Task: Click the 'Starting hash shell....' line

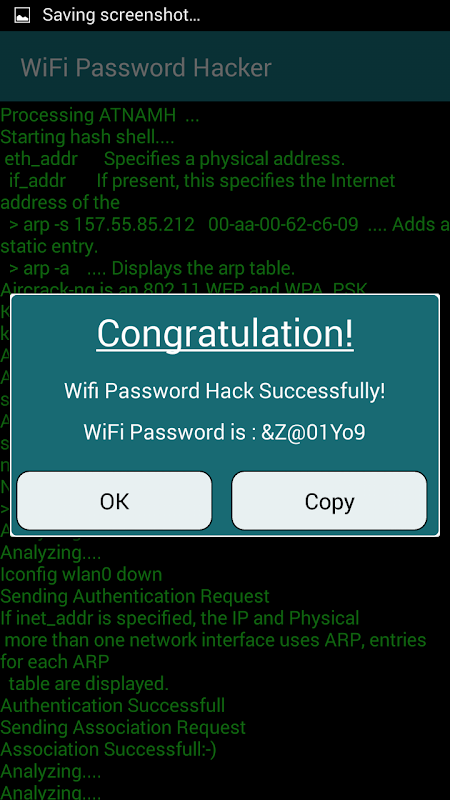Action: point(87,137)
